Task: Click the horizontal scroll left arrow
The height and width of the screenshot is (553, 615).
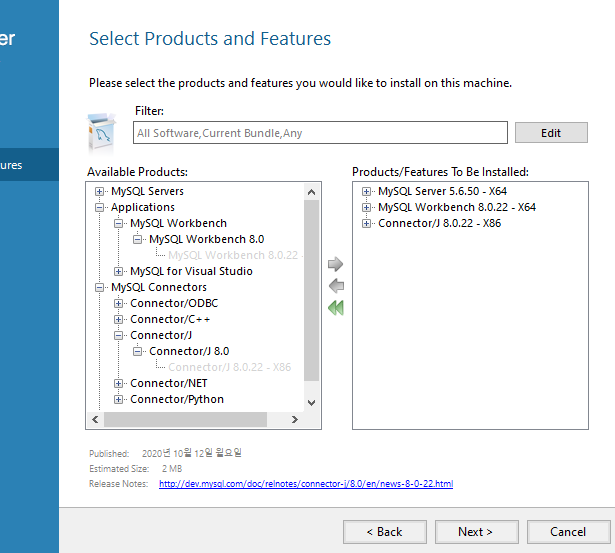Action: pos(95,420)
